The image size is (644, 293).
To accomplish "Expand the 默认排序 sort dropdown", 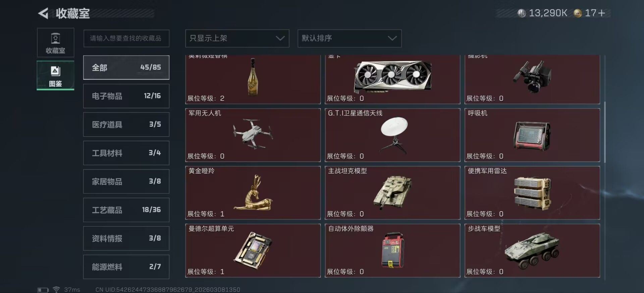I will pos(350,38).
